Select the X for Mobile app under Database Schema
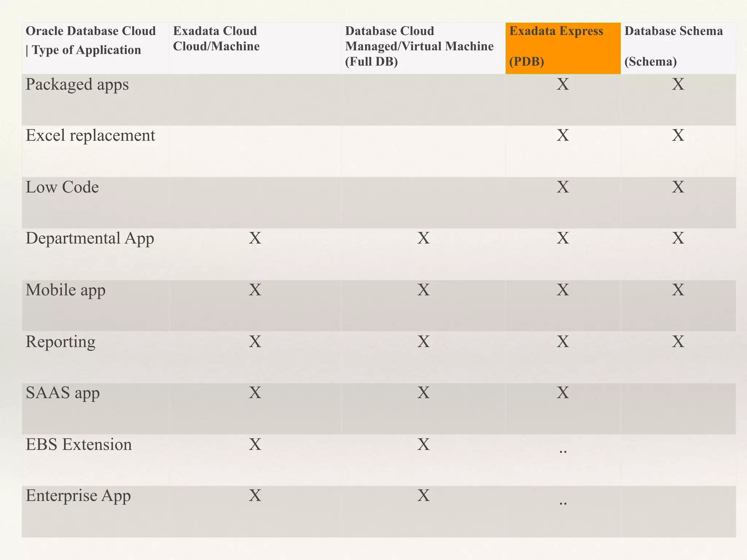 (x=678, y=290)
